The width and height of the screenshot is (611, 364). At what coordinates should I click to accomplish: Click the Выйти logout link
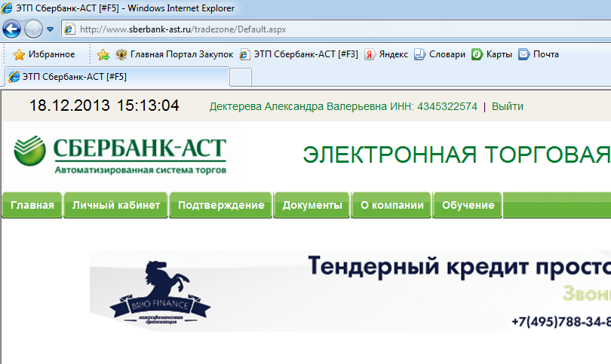[507, 106]
